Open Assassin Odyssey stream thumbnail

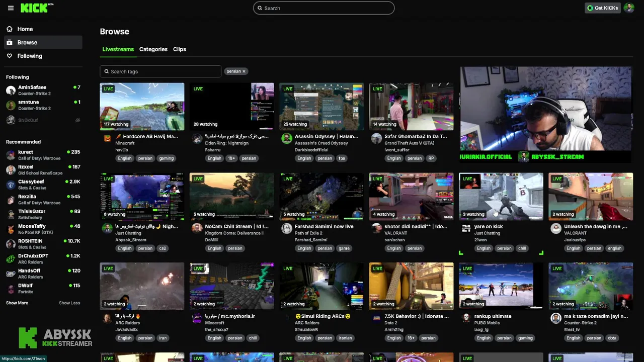click(x=321, y=107)
